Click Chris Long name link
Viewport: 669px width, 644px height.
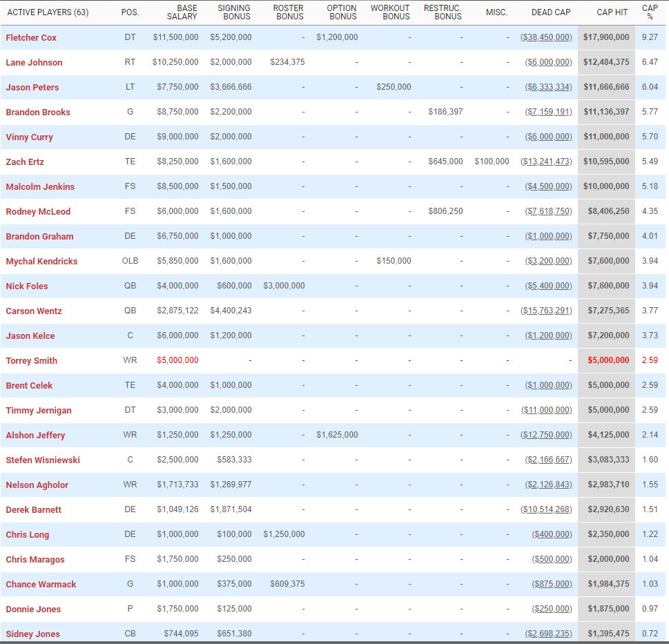pyautogui.click(x=28, y=534)
